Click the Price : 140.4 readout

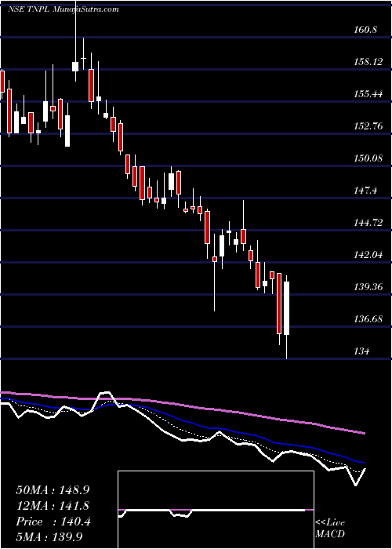point(53,522)
